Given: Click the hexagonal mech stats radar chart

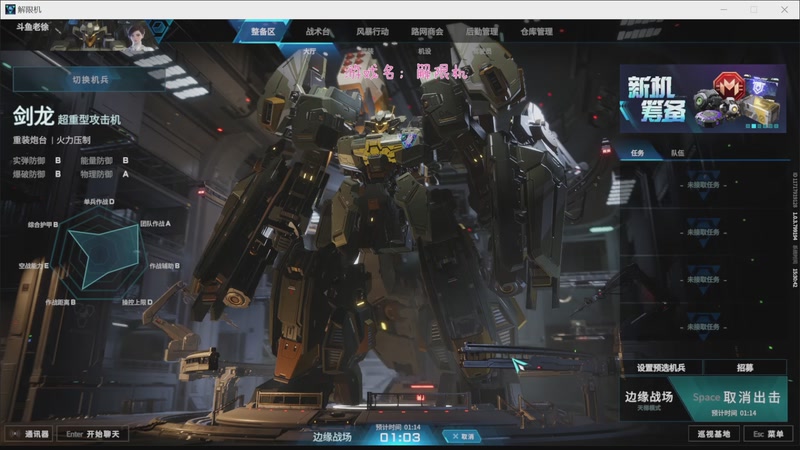Looking at the screenshot, I should coord(98,255).
